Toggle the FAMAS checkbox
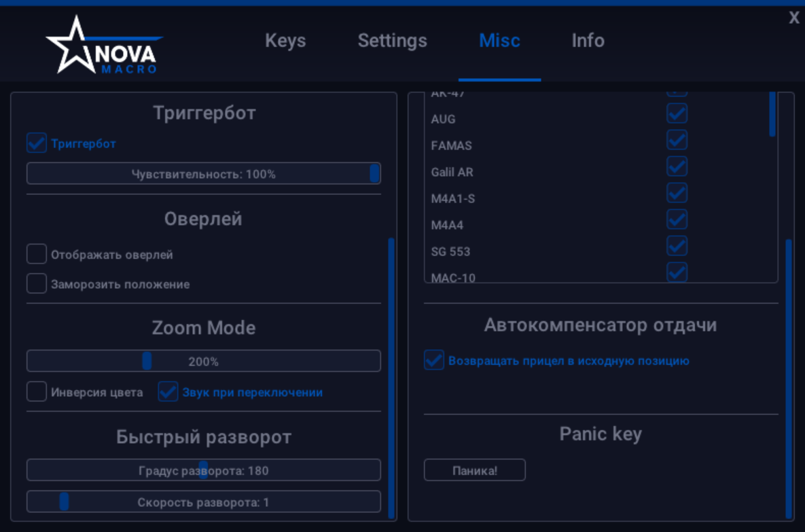The image size is (805, 532). click(x=677, y=140)
